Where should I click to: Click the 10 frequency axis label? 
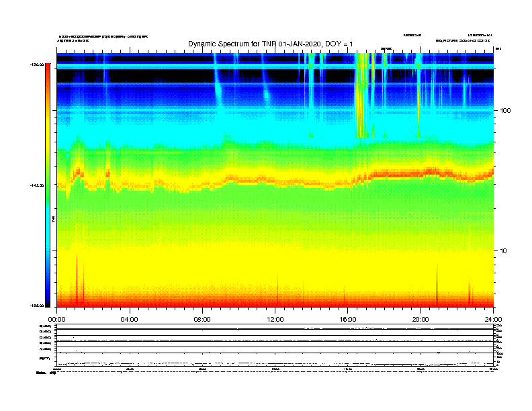(503, 251)
